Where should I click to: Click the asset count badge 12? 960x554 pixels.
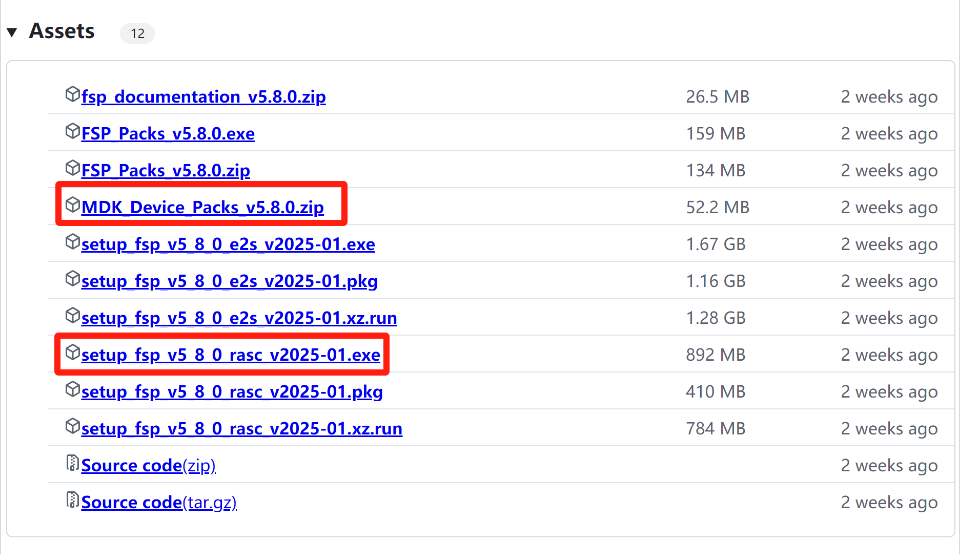pos(137,33)
